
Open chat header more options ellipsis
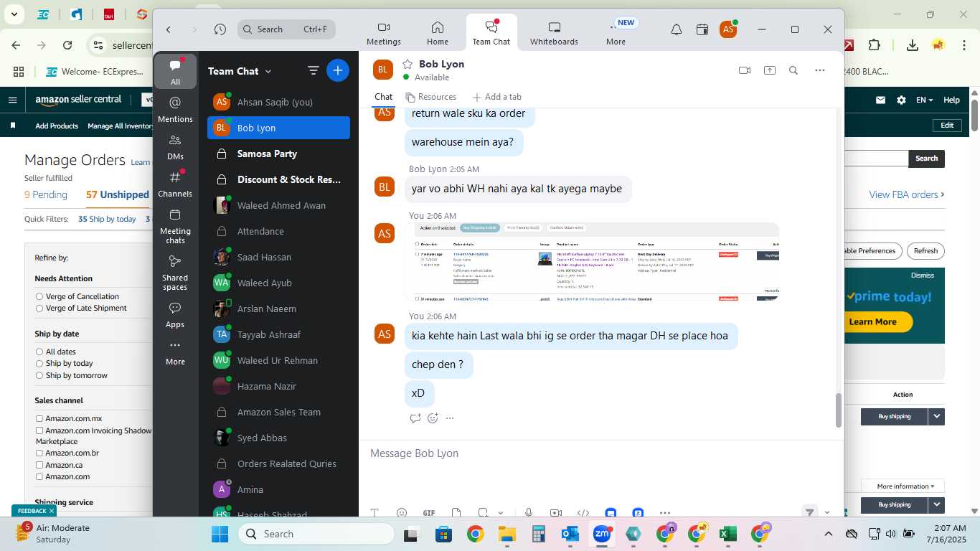(x=820, y=70)
